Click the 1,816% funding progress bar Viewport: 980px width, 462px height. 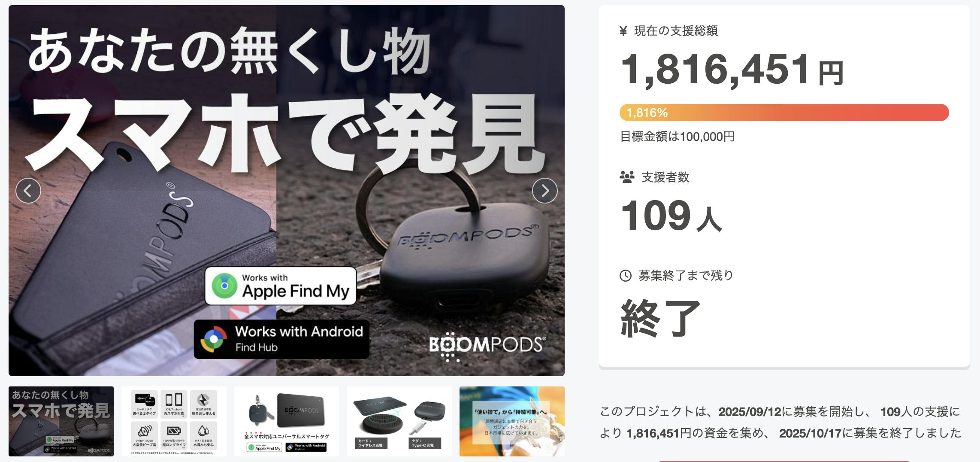tap(784, 112)
